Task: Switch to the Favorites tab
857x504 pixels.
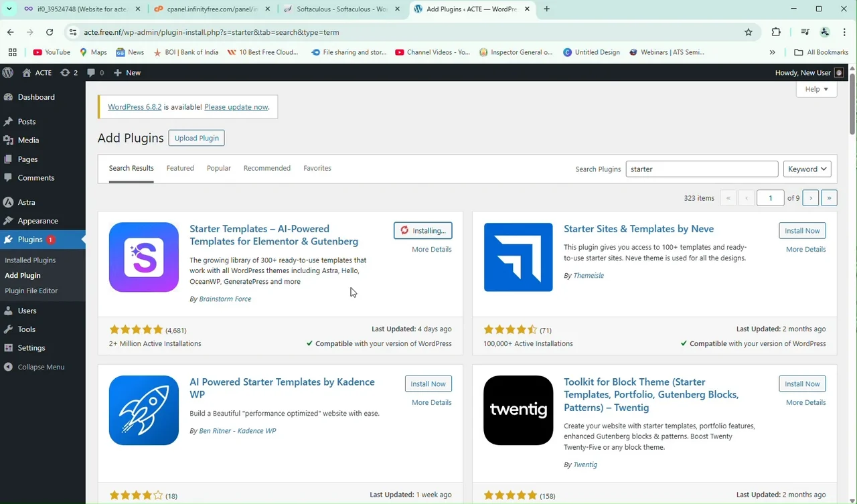Action: [317, 168]
